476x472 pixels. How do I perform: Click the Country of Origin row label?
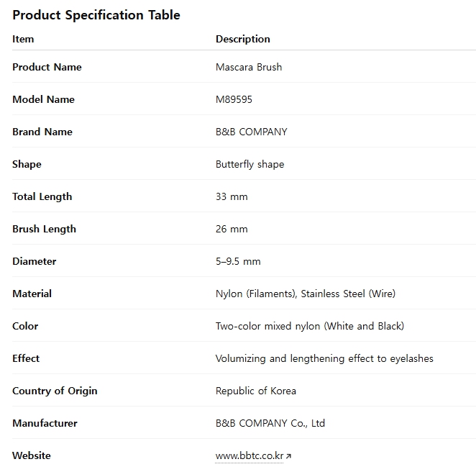[x=55, y=391]
